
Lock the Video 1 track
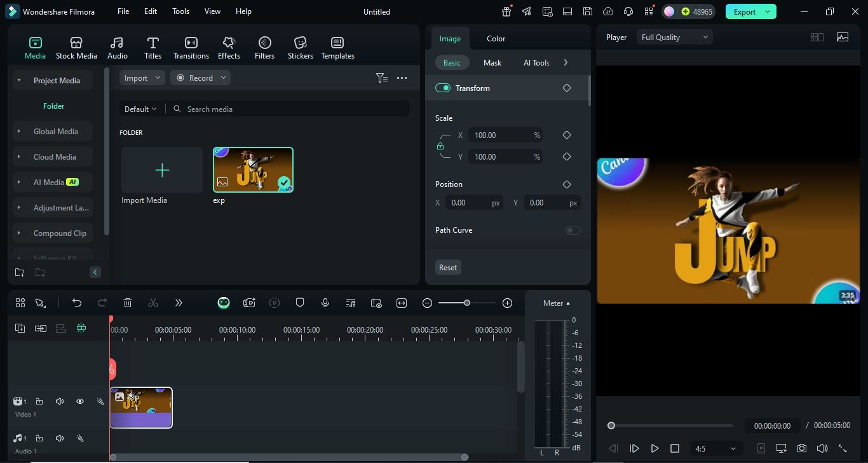click(x=39, y=401)
